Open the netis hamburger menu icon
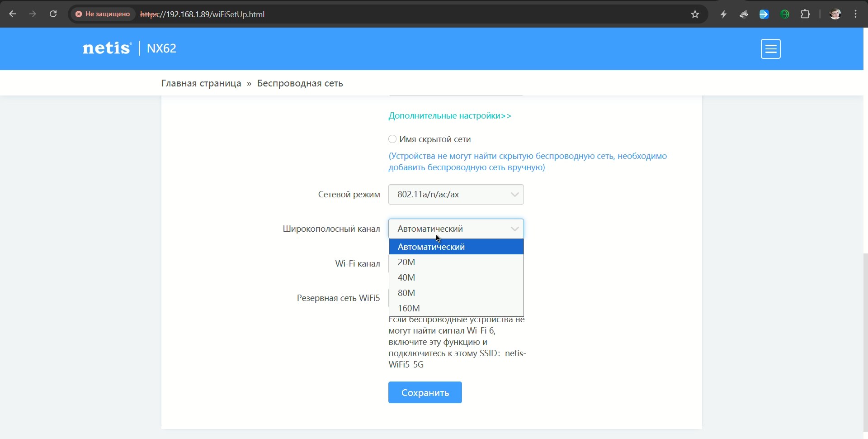 [x=770, y=49]
